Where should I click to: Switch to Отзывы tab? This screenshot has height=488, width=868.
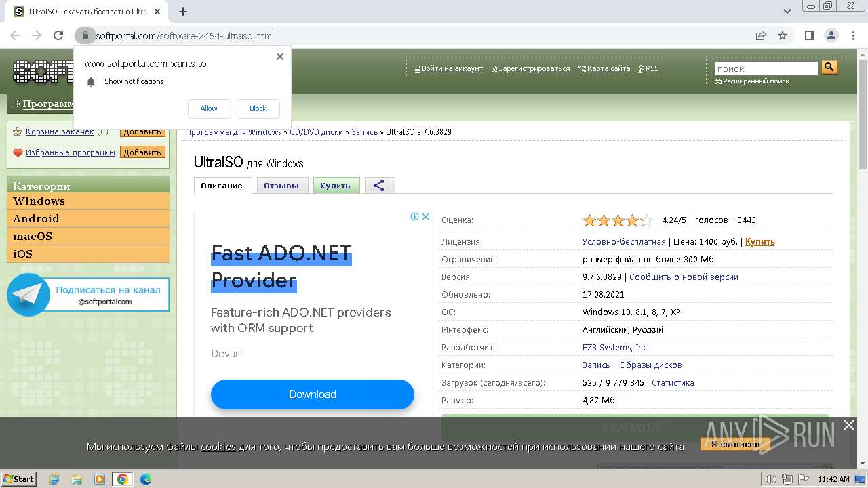(281, 186)
